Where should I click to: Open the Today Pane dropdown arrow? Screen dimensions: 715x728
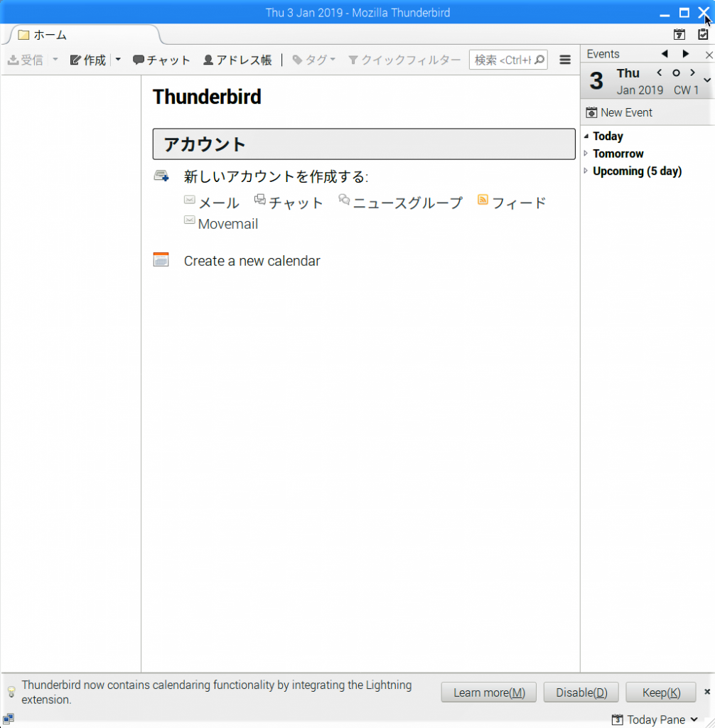pyautogui.click(x=694, y=719)
